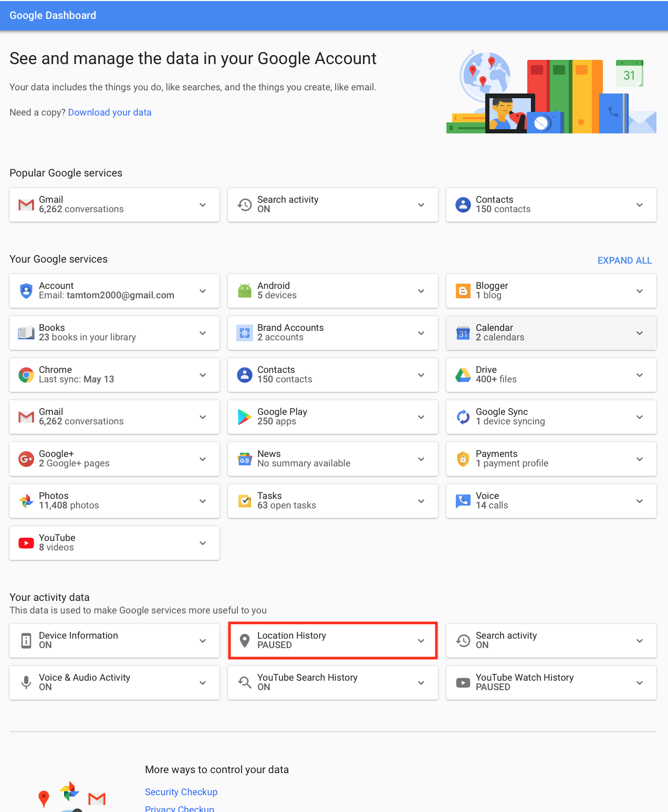
Task: Click EXPAND ALL
Action: coord(624,261)
